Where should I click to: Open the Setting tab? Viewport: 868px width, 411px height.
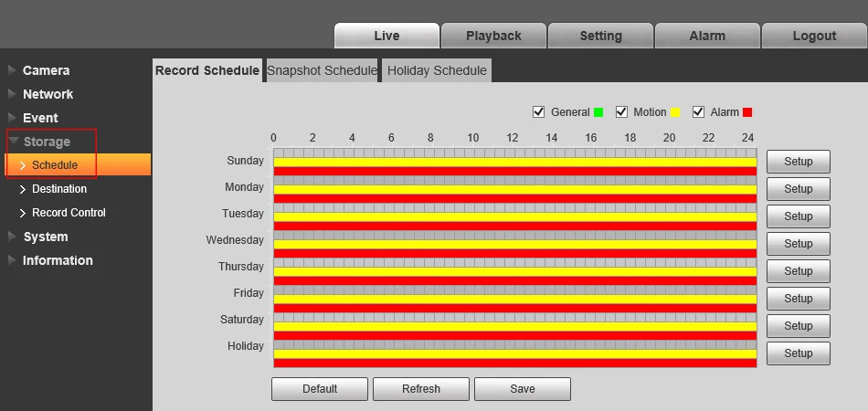tap(600, 36)
